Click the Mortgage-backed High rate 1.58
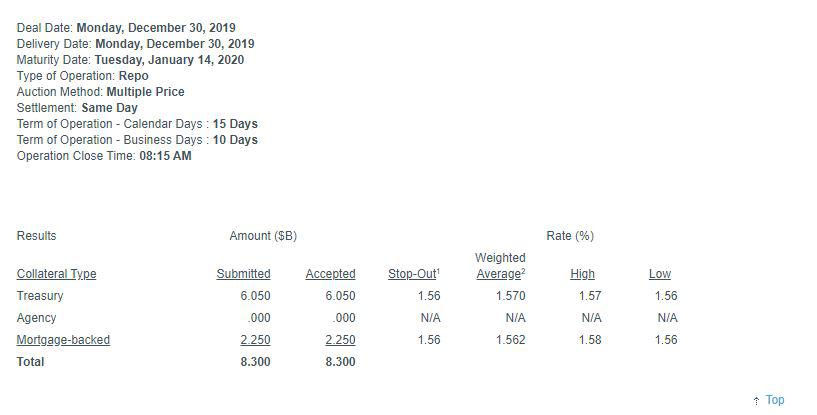Screen dimensions: 817x415 590,340
